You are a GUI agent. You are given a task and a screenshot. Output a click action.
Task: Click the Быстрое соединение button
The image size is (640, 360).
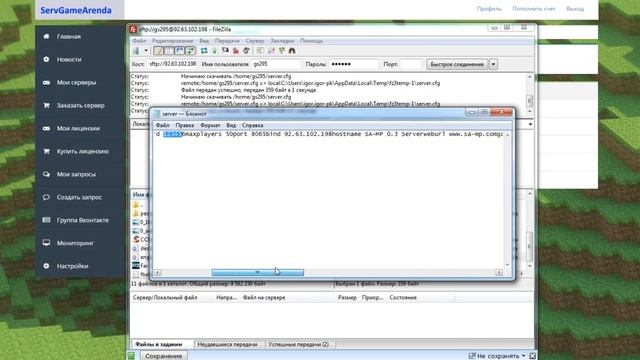(457, 64)
